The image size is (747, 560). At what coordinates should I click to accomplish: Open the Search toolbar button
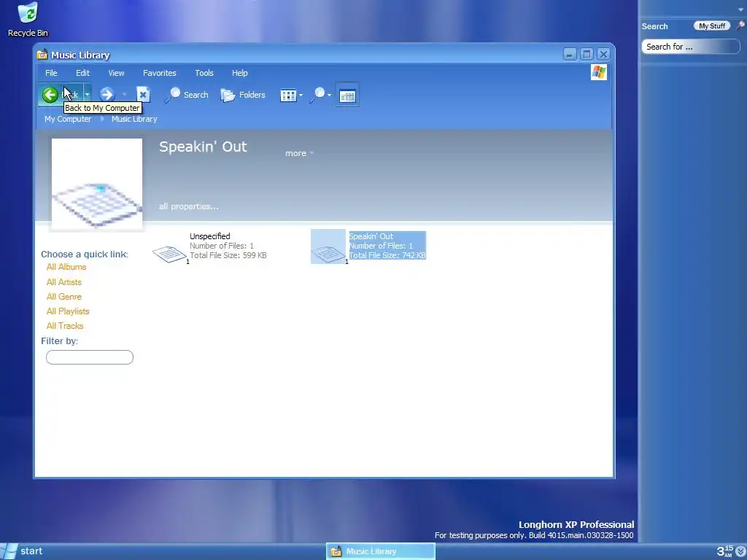point(187,95)
